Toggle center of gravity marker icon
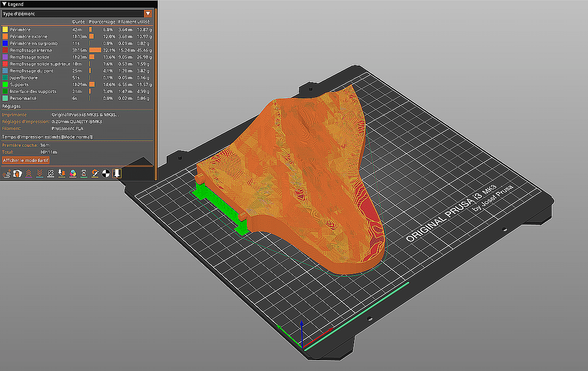This screenshot has height=371, width=588. click(106, 173)
